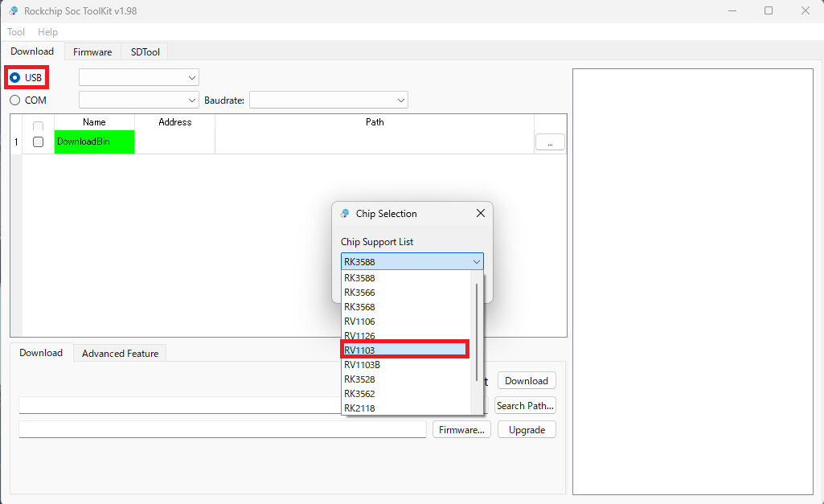Click the chip list scrollbar

pos(477,331)
